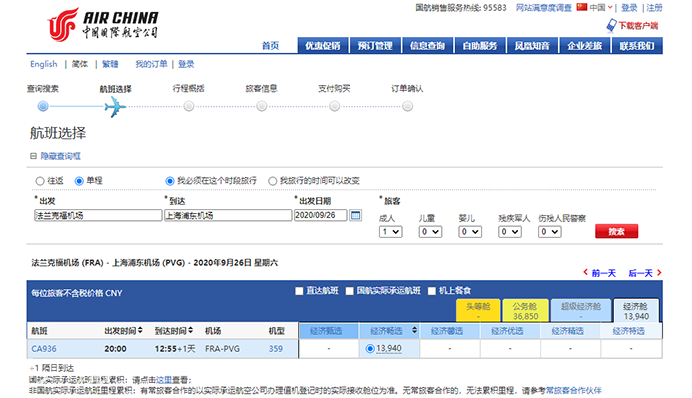Click the previous day left arrow
This screenshot has height=398, width=692.
(585, 272)
